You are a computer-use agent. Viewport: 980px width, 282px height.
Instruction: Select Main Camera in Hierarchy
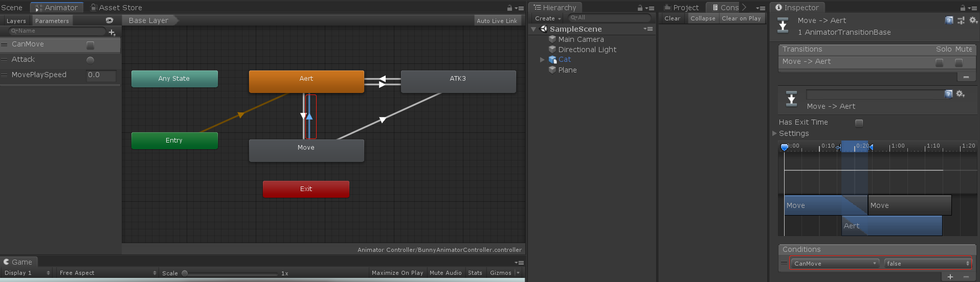[x=581, y=39]
